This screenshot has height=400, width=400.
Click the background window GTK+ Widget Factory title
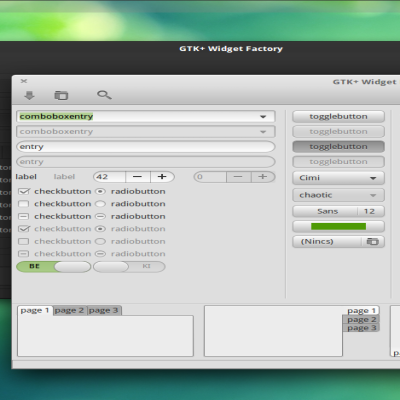231,49
